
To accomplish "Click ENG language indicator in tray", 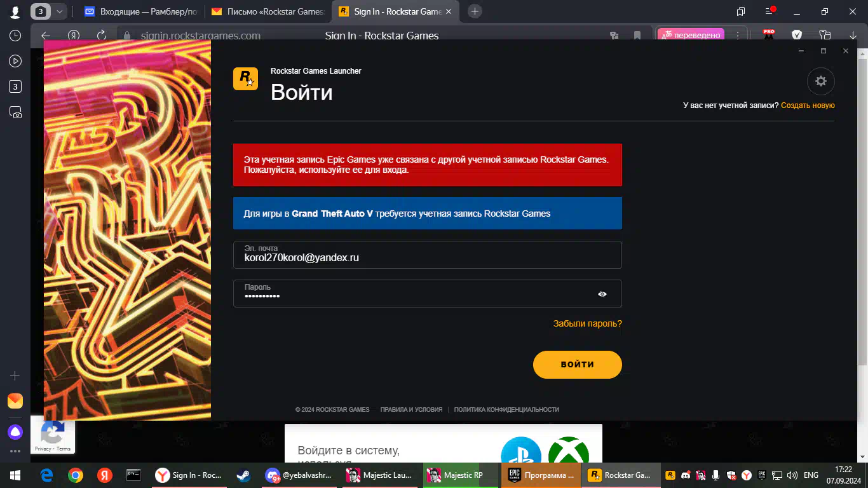I will [x=811, y=475].
